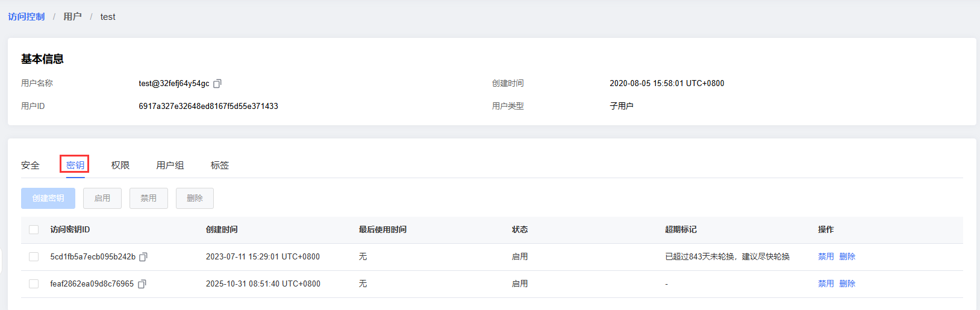Click the 删除 button above the table

pyautogui.click(x=195, y=199)
